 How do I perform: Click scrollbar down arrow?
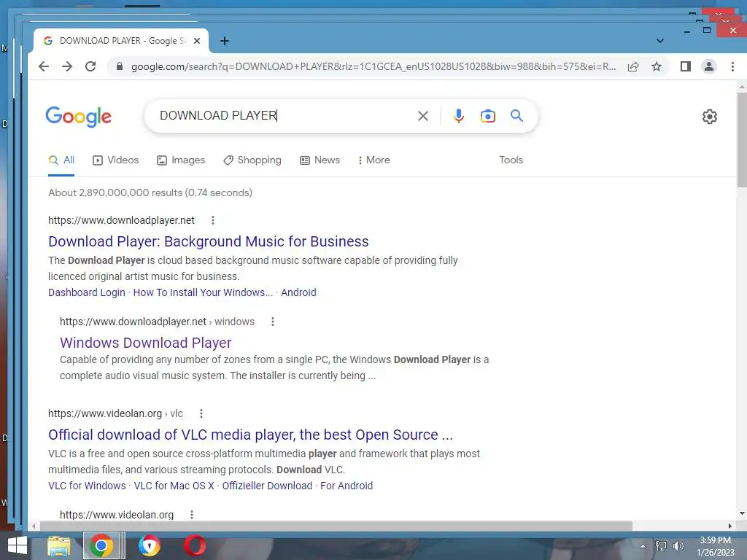coord(742,514)
